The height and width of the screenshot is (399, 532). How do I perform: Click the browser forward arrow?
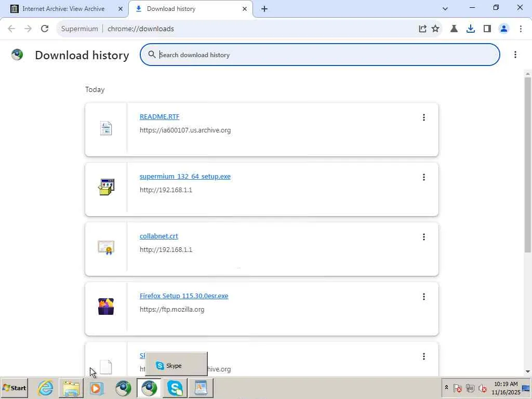pos(28,29)
